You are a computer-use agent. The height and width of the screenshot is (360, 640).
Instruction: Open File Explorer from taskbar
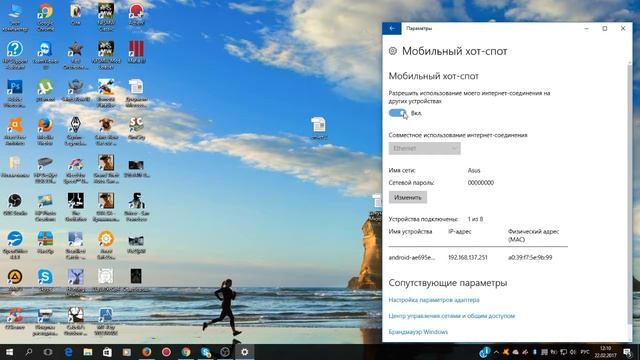click(x=88, y=352)
